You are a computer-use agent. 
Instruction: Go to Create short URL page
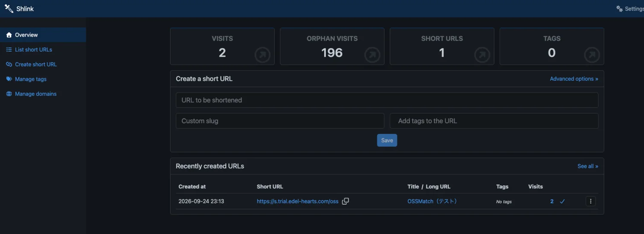[43, 64]
